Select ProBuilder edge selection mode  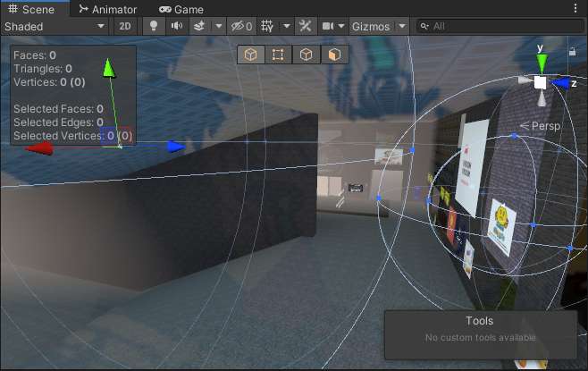click(x=307, y=55)
